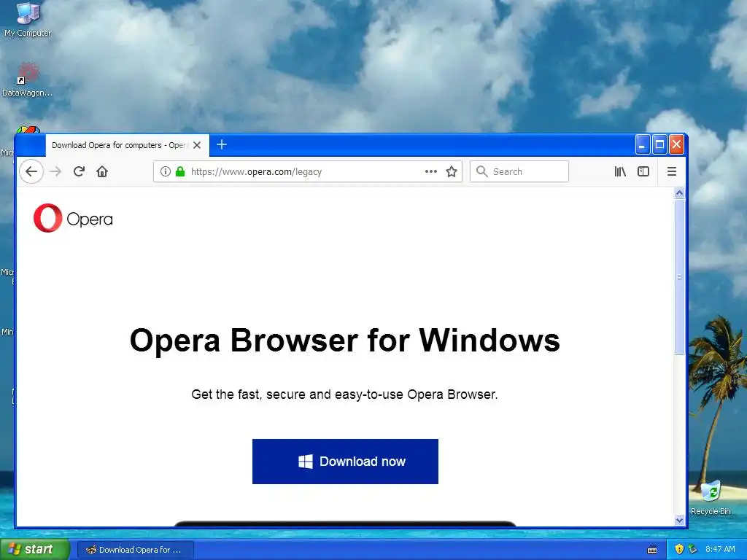The image size is (747, 560).
Task: Close the Firefox window
Action: 676,144
